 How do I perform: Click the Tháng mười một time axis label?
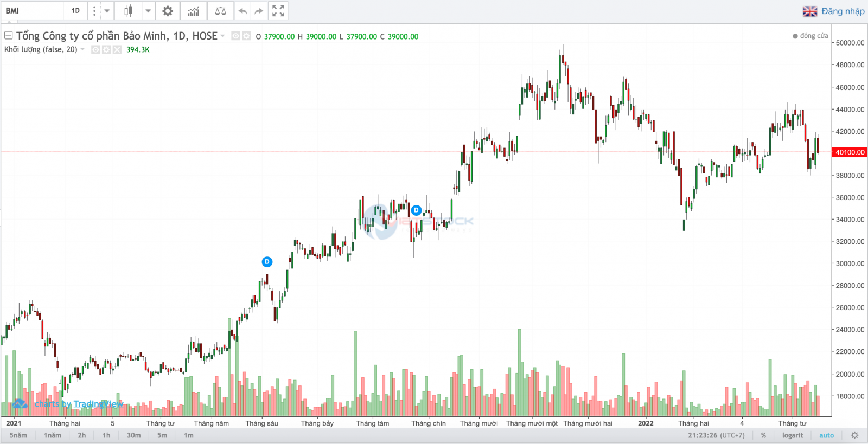532,423
